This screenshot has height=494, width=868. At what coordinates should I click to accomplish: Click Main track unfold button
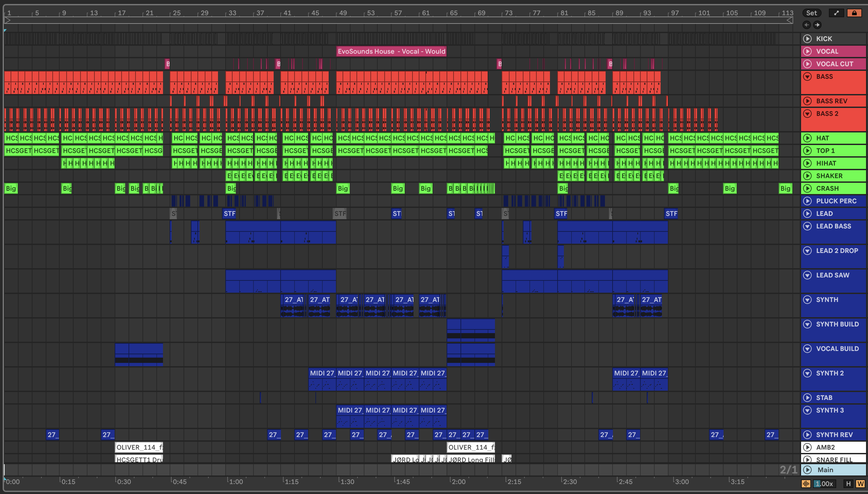click(807, 470)
